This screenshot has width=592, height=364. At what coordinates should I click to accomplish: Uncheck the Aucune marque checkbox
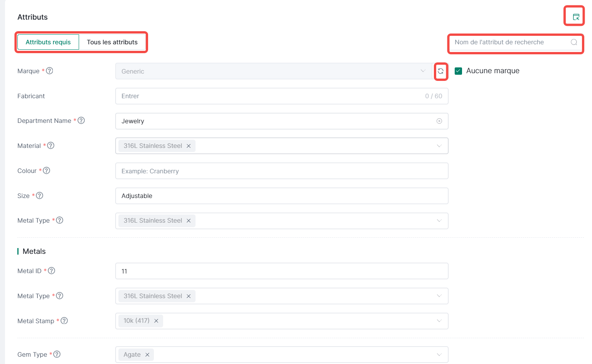click(458, 71)
